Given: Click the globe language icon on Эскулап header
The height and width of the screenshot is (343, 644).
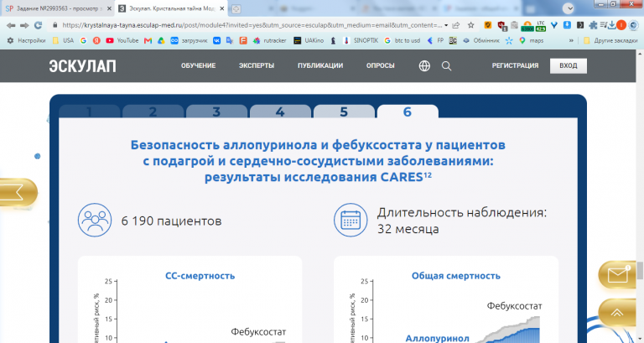Looking at the screenshot, I should pos(424,65).
